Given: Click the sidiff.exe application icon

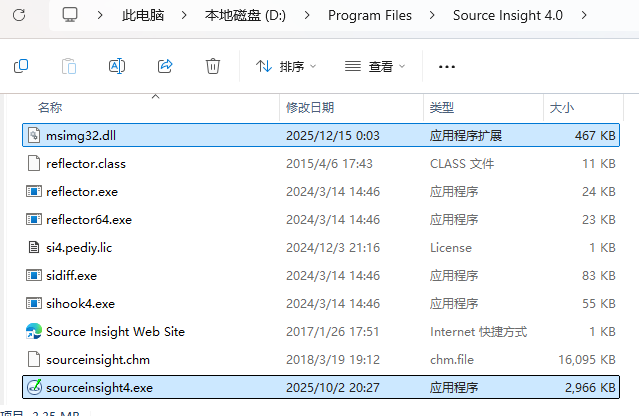Looking at the screenshot, I should (x=34, y=275).
